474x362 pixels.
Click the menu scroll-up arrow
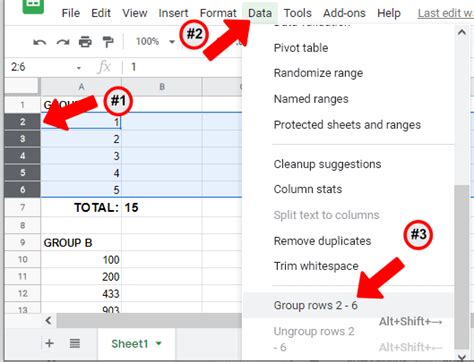(x=462, y=32)
